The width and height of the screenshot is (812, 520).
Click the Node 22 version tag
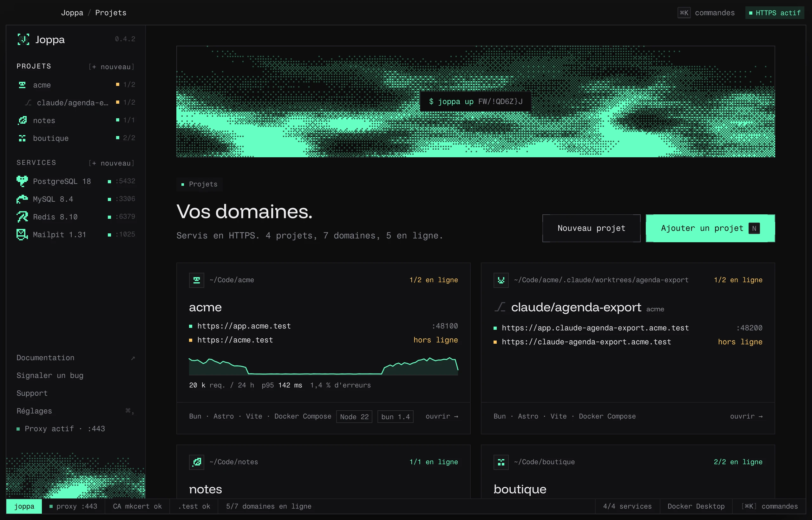point(354,417)
